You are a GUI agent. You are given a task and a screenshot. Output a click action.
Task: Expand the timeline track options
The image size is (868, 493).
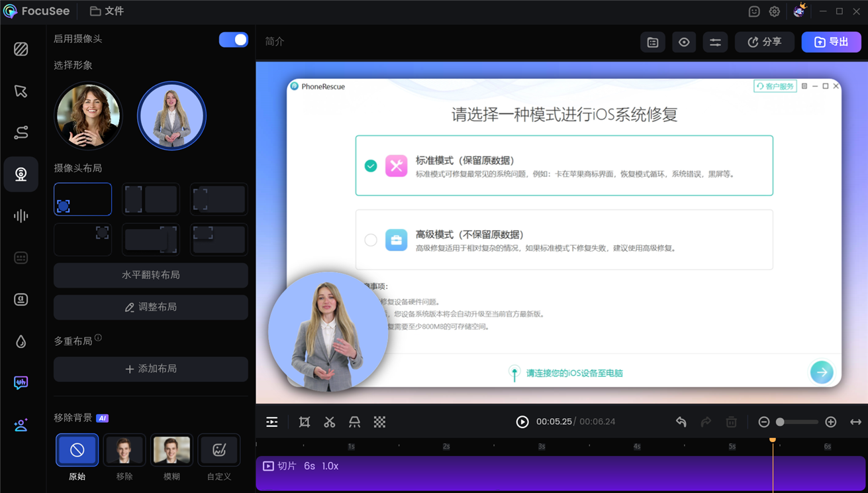272,422
